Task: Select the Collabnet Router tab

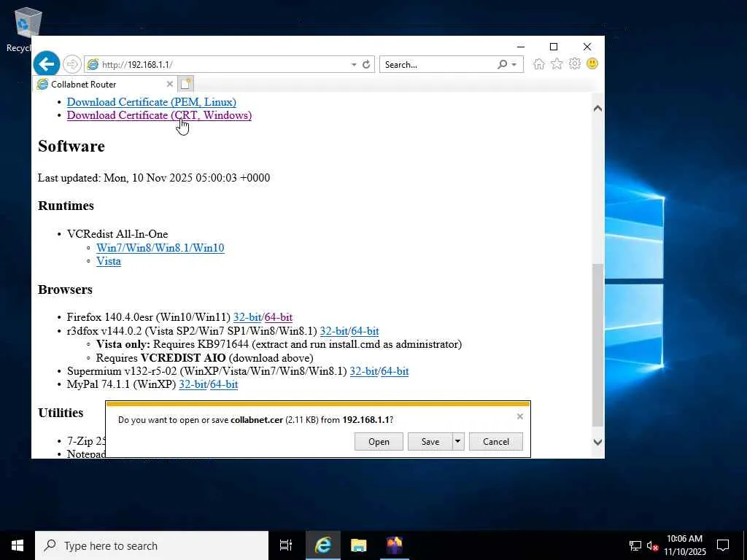Action: (105, 85)
